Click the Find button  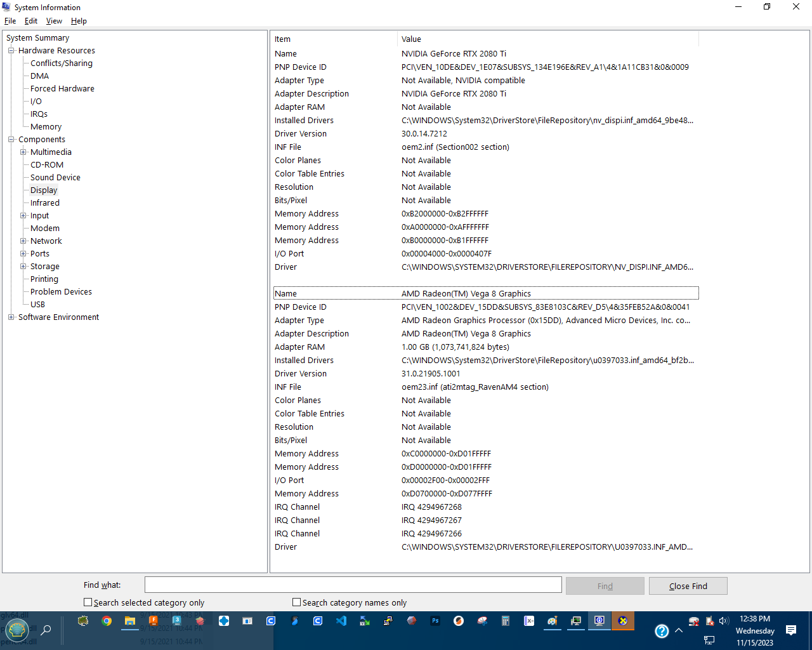pos(605,585)
